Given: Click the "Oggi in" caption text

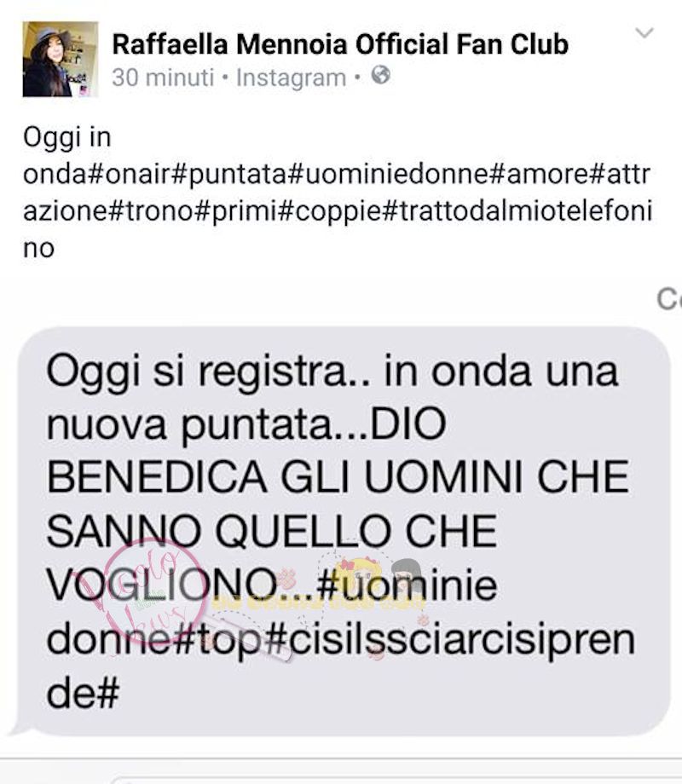Looking at the screenshot, I should [x=67, y=137].
